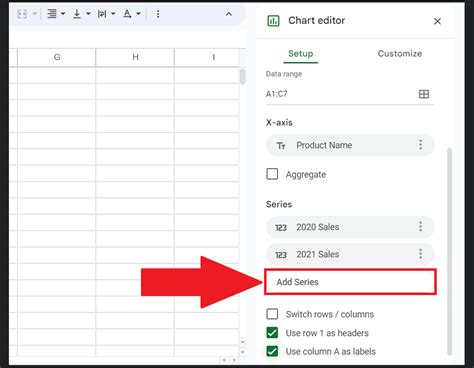Open merge cells dropdown arrow

coord(34,14)
